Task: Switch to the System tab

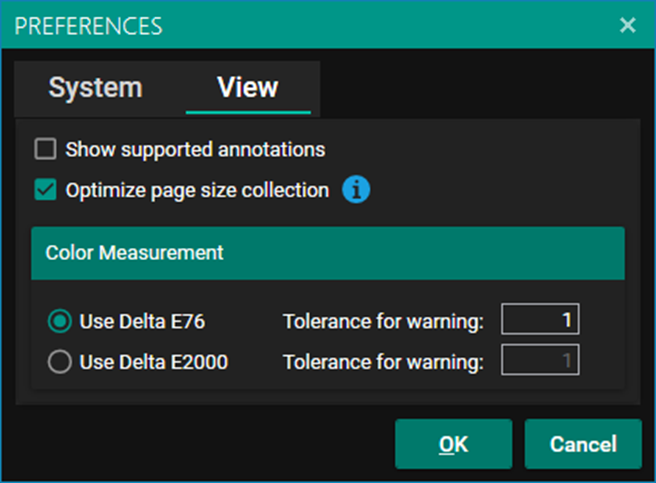Action: (95, 88)
